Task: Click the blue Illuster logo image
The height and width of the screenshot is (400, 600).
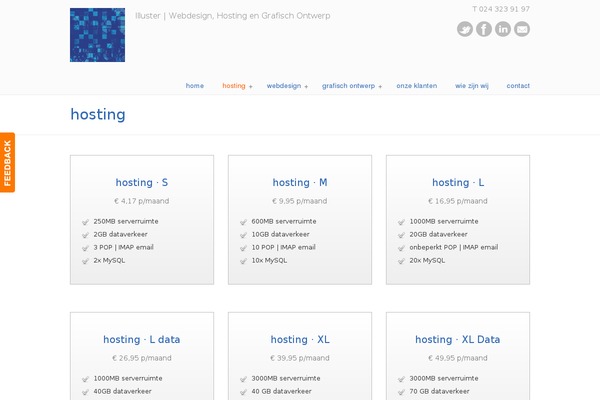Action: tap(98, 35)
